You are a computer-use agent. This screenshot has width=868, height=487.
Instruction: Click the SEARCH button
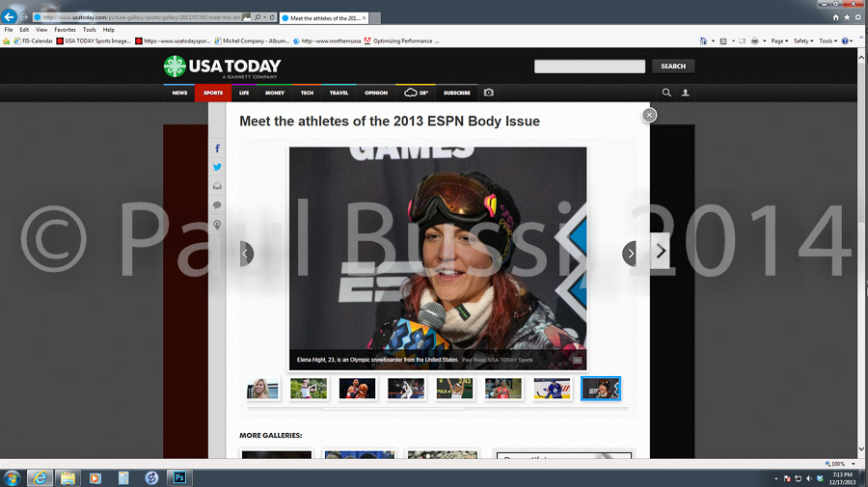(x=673, y=67)
